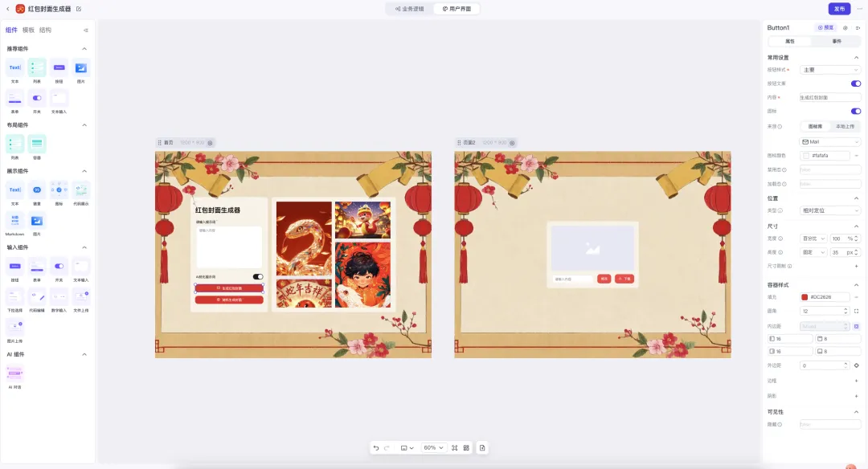Toggle the uniform margin icon for 外边距
Image resolution: width=868 pixels, height=469 pixels.
coord(857,365)
